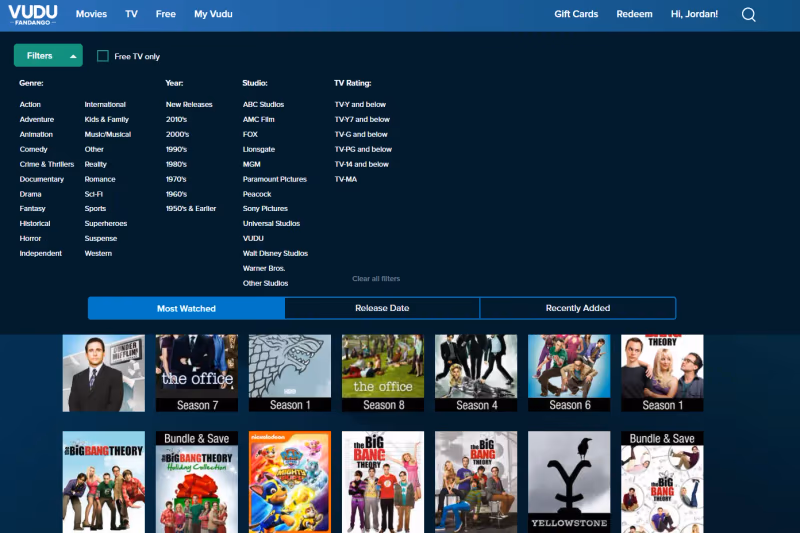This screenshot has width=800, height=533.
Task: Filter by Warner Bros. studio
Action: (x=264, y=268)
